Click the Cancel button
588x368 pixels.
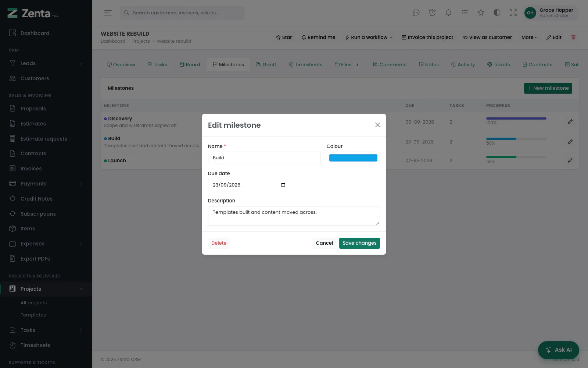coord(324,243)
